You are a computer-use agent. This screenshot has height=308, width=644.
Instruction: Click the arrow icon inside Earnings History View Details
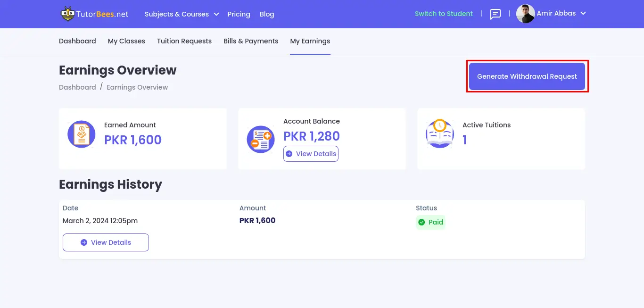[83, 242]
